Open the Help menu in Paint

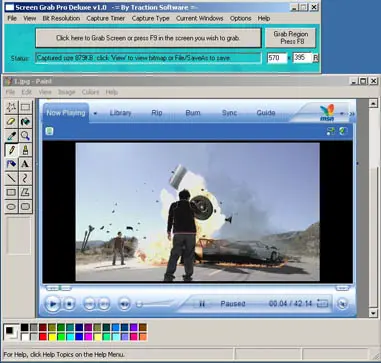click(x=112, y=92)
